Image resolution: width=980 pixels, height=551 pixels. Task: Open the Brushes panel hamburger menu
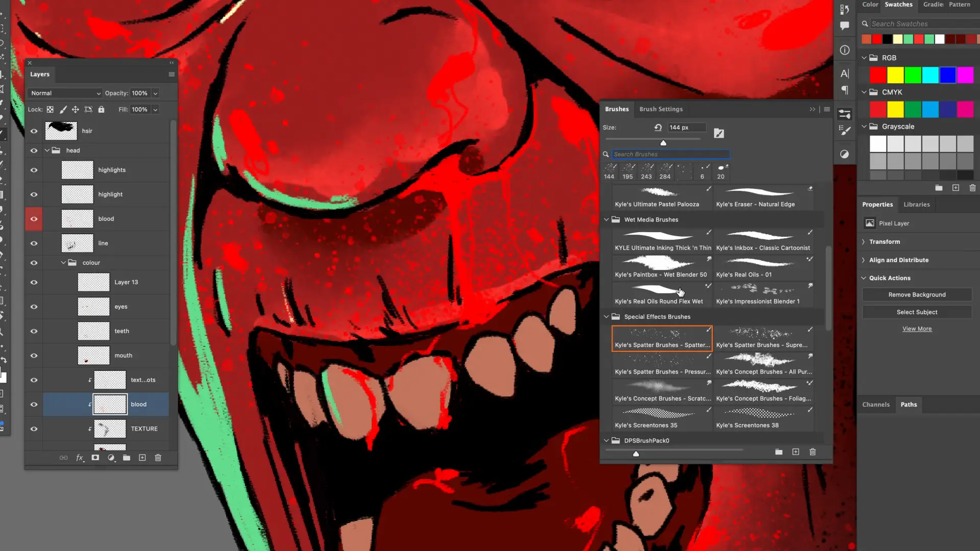click(827, 109)
